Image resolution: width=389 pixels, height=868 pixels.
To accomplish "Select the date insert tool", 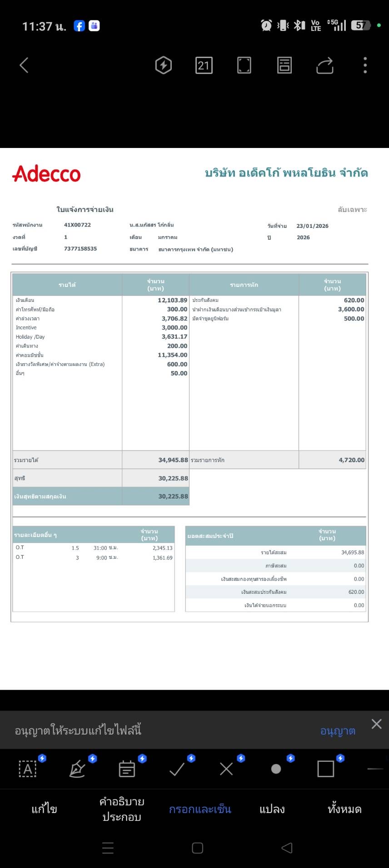I will [x=127, y=769].
